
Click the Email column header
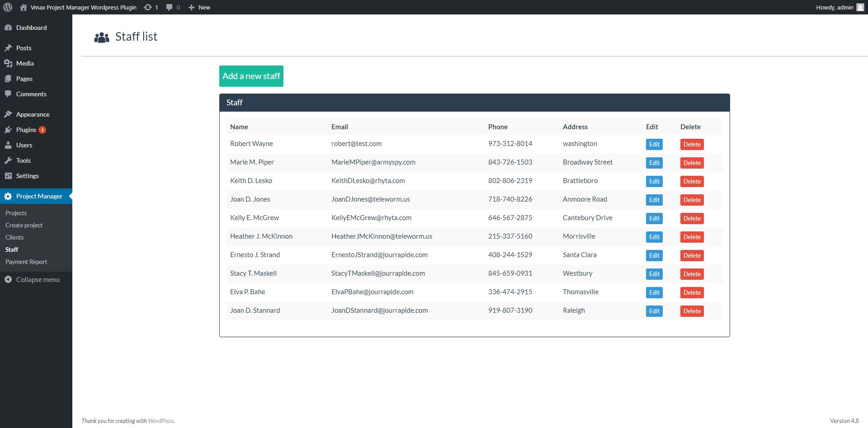pos(340,127)
